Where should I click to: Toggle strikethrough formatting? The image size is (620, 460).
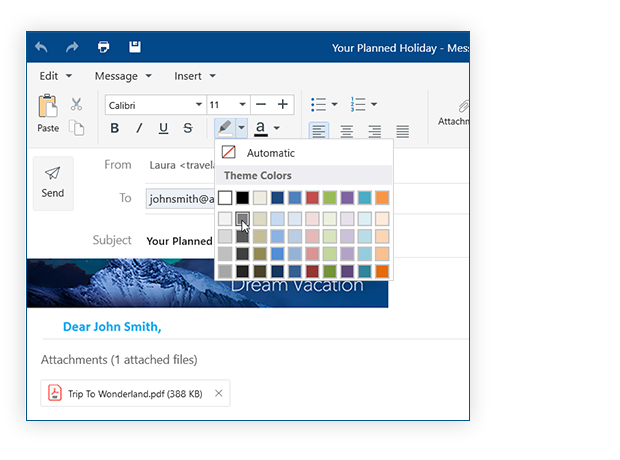[188, 128]
